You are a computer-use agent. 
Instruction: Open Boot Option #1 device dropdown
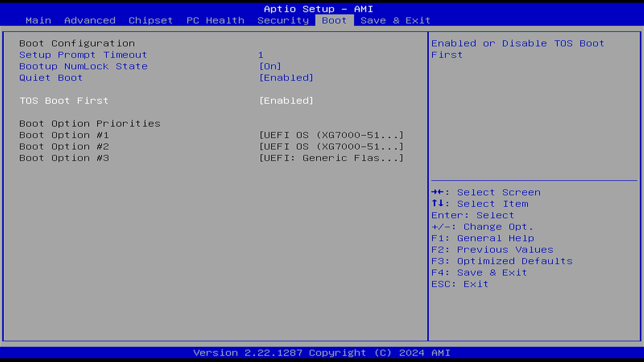tap(331, 135)
